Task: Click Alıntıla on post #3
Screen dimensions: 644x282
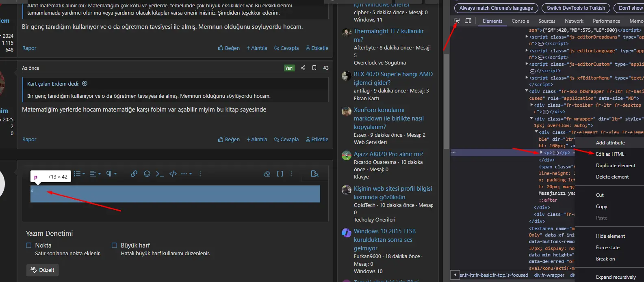Action: point(257,139)
